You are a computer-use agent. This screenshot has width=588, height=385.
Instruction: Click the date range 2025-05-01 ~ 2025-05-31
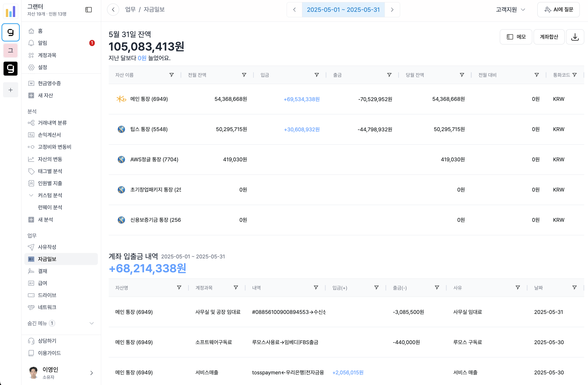343,10
